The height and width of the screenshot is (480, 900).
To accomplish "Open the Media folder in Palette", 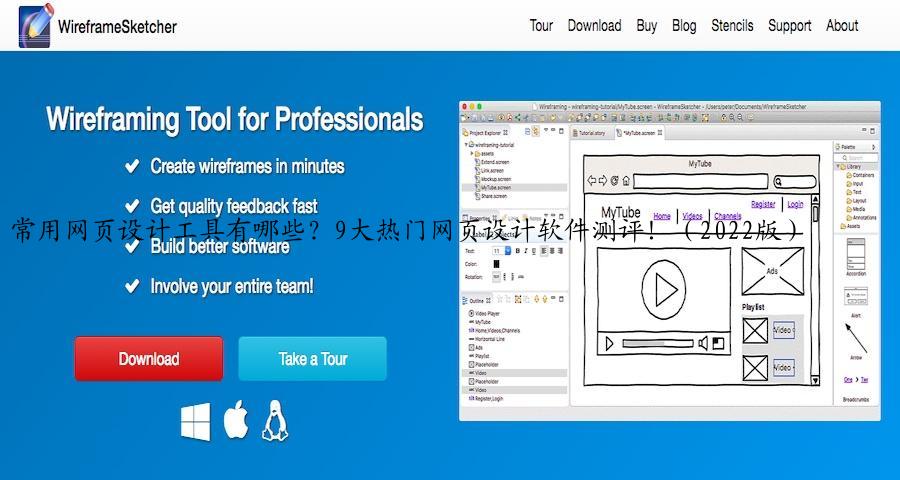I will pos(855,209).
